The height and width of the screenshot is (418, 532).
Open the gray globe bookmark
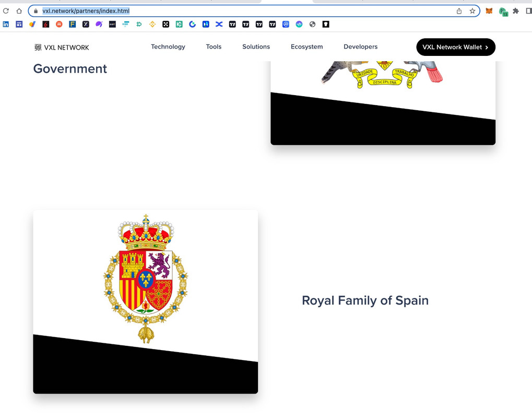313,24
